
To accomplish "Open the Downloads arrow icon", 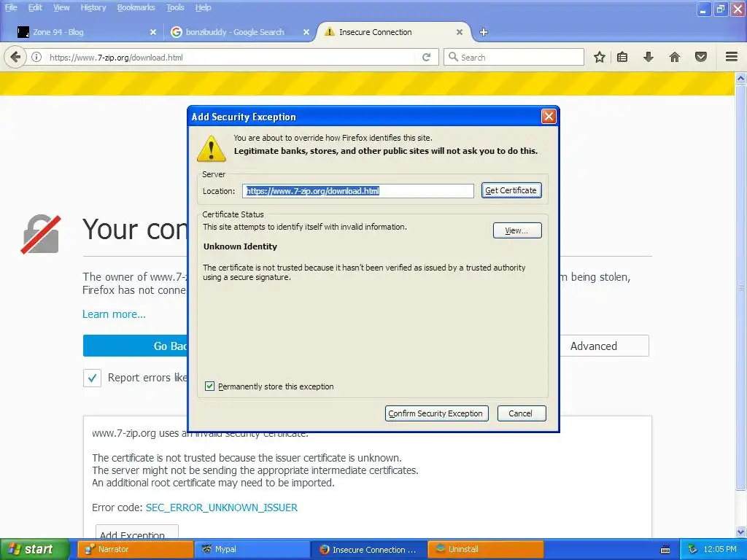I will (x=649, y=57).
